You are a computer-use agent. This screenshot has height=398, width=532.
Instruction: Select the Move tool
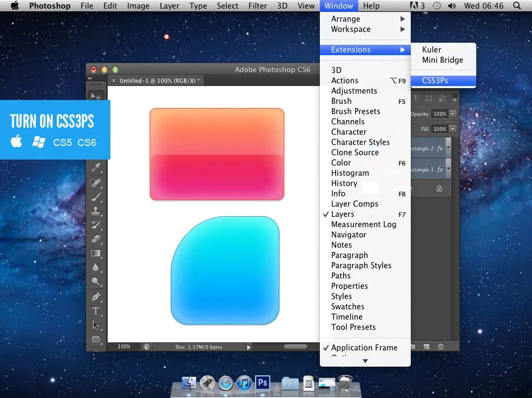96,96
